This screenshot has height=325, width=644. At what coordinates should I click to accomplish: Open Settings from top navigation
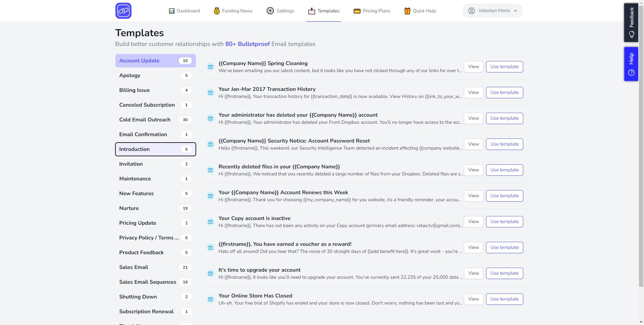click(280, 11)
